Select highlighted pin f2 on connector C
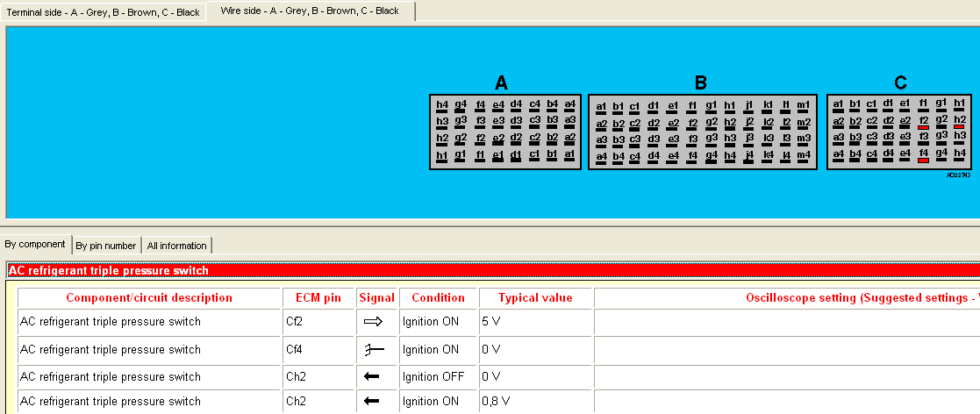This screenshot has width=980, height=414. point(923,123)
